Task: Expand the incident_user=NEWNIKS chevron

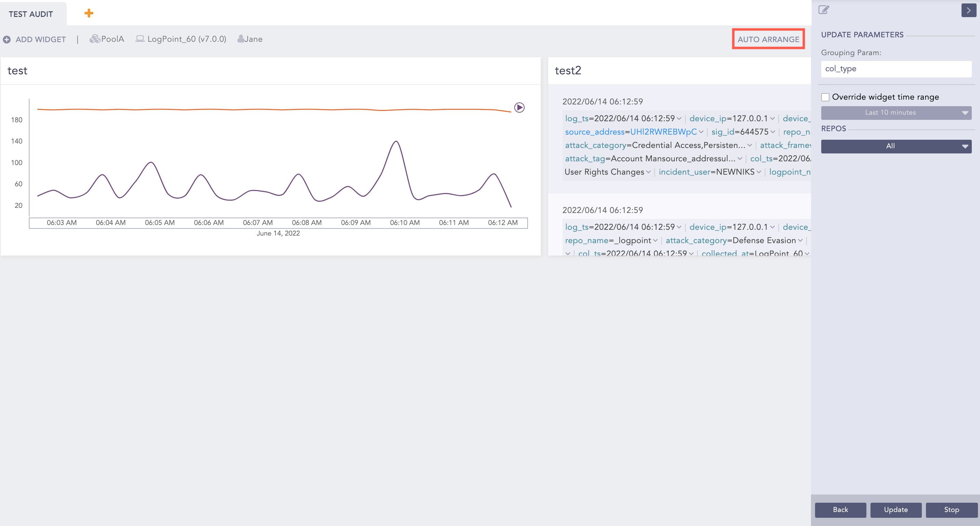Action: (759, 172)
